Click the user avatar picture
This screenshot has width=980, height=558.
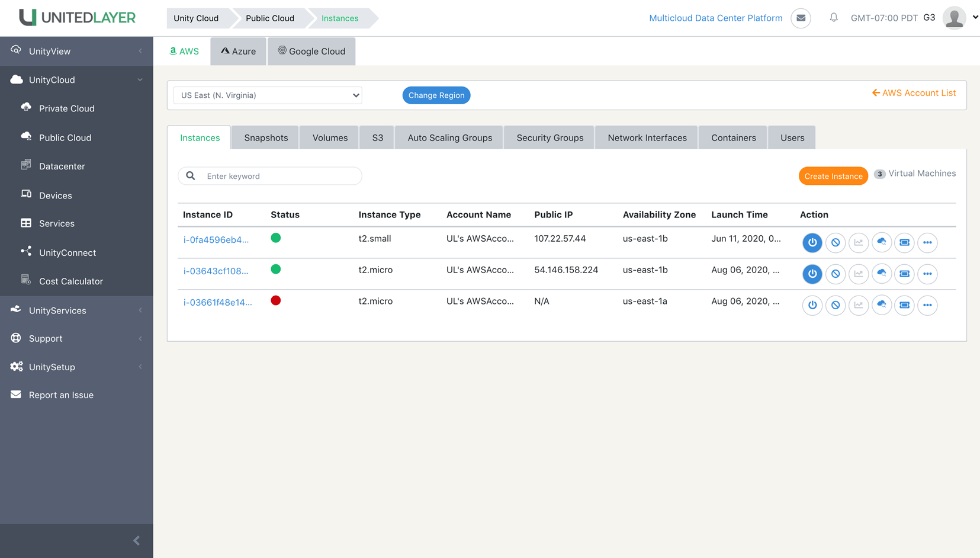954,18
